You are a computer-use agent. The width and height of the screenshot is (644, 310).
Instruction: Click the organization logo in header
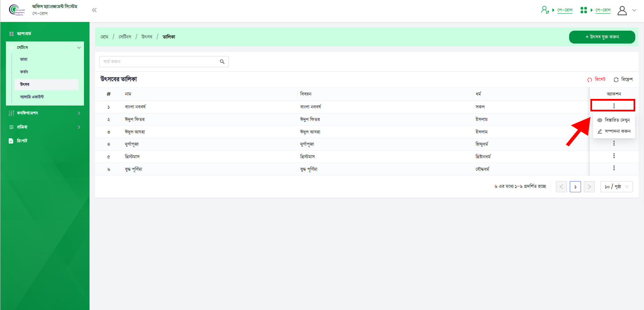(17, 10)
